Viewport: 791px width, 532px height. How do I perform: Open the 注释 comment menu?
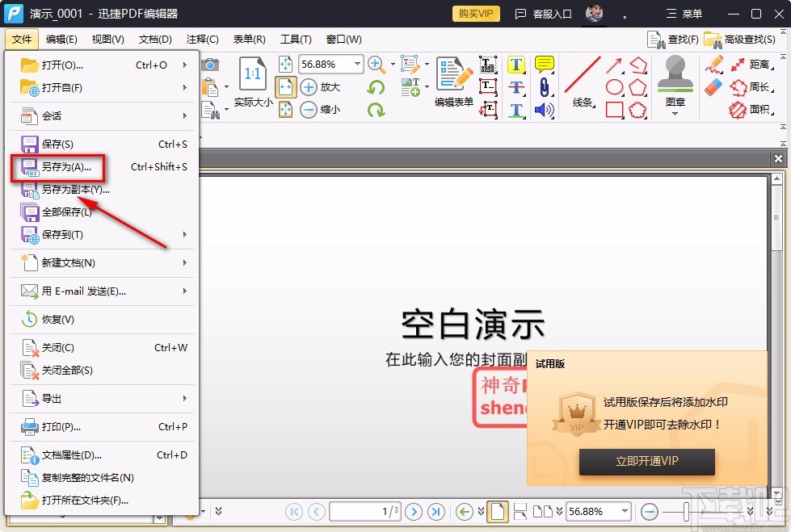coord(203,39)
